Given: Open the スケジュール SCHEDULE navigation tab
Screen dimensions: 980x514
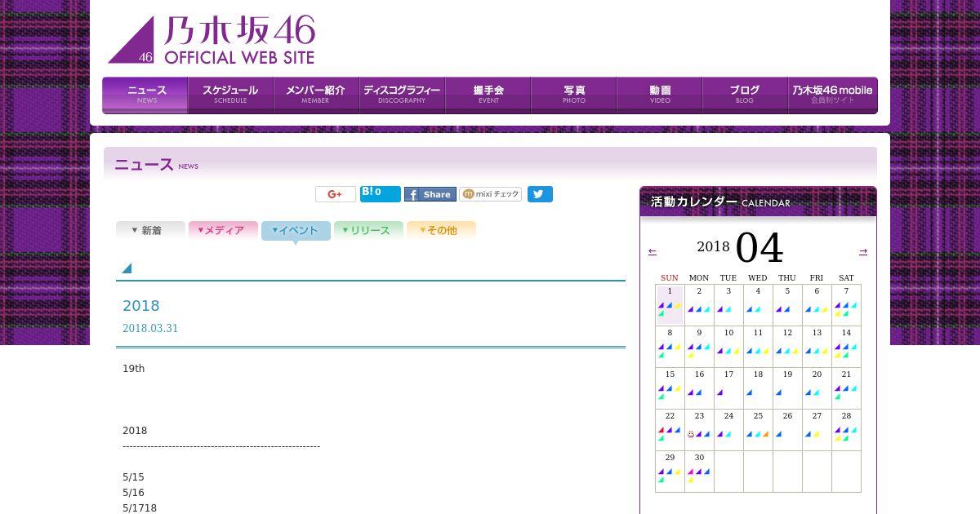Looking at the screenshot, I should pos(230,95).
